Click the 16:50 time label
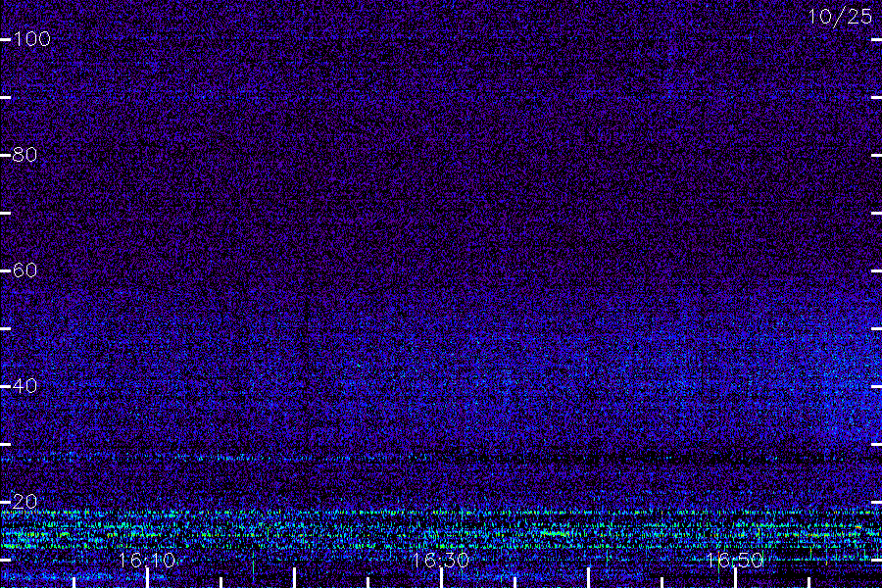The height and width of the screenshot is (588, 882). 735,561
